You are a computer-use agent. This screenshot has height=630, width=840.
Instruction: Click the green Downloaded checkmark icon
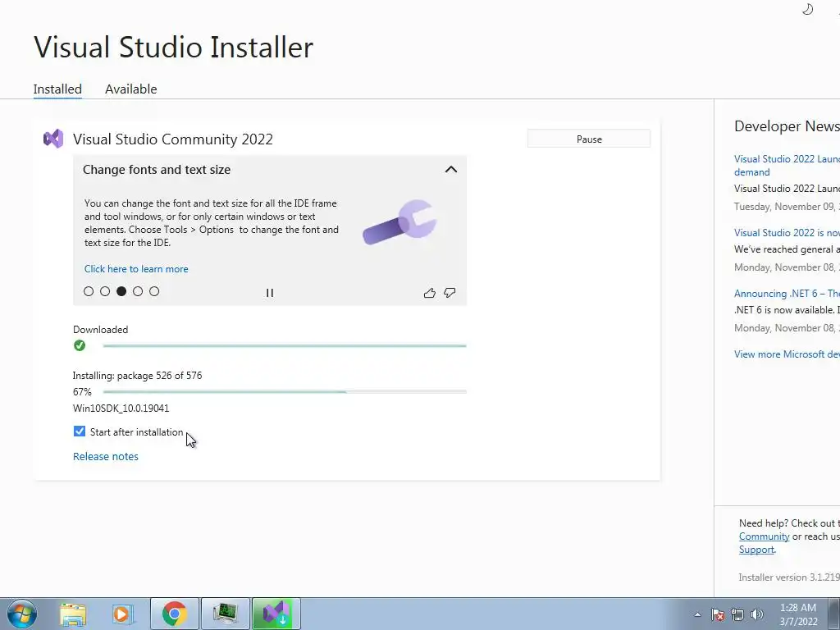pos(80,345)
